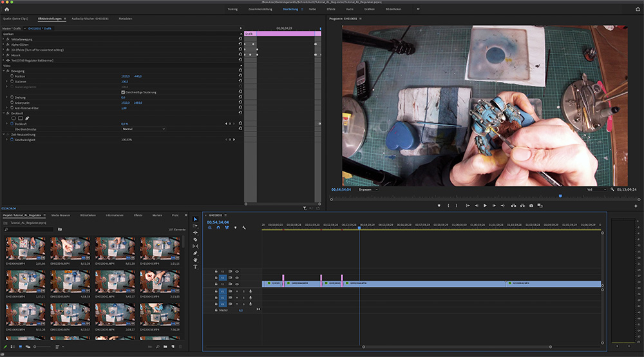The image size is (644, 357).
Task: Expand the Mosaik effect
Action: pos(3,55)
